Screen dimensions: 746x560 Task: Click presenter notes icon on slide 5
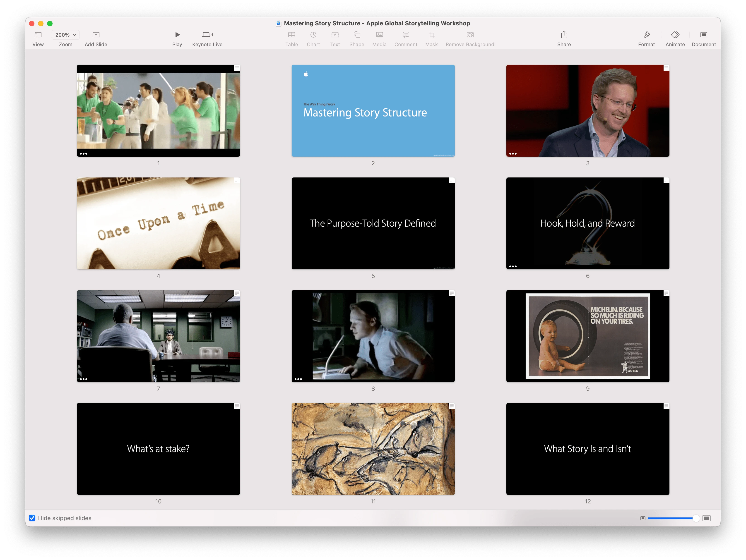click(x=452, y=180)
